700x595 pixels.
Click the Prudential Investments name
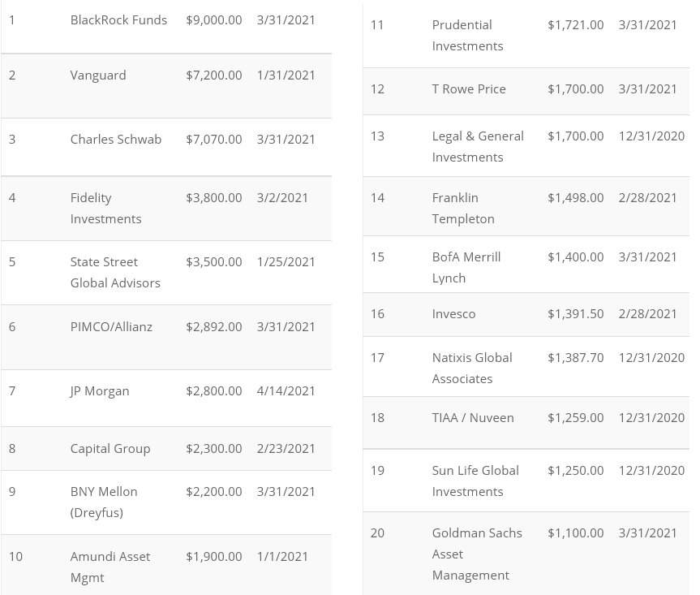(467, 35)
